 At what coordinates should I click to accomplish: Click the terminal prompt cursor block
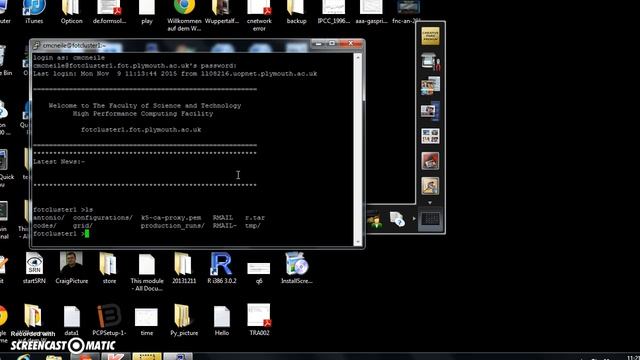pyautogui.click(x=87, y=233)
